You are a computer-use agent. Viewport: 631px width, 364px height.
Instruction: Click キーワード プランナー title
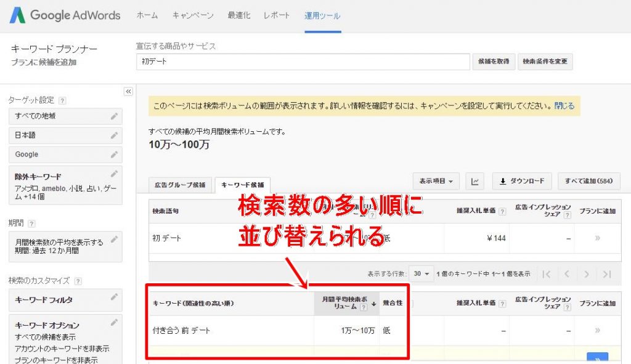click(54, 49)
